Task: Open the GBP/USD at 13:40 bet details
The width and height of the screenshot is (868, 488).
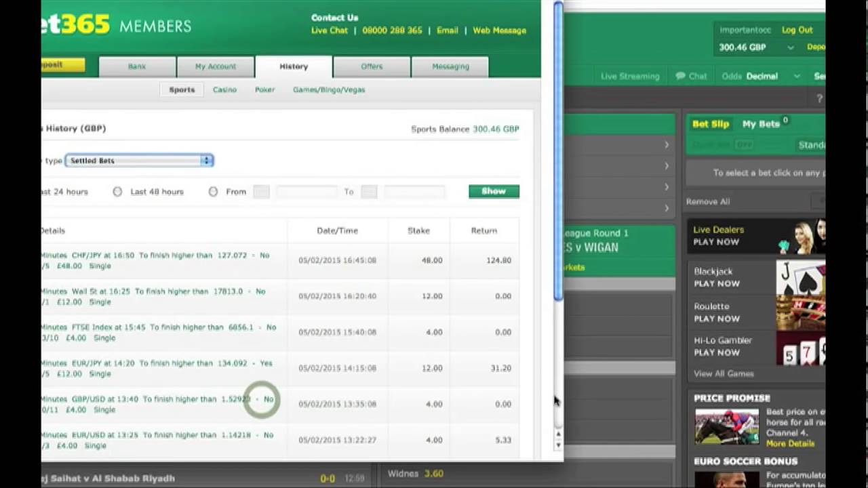Action: (157, 404)
